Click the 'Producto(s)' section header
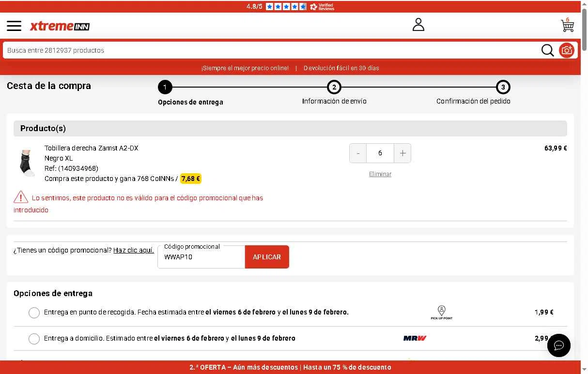Image resolution: width=588 pixels, height=374 pixels. (290, 128)
